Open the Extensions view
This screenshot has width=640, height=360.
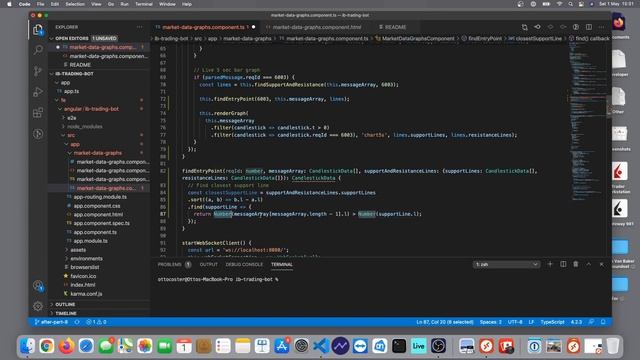click(38, 113)
